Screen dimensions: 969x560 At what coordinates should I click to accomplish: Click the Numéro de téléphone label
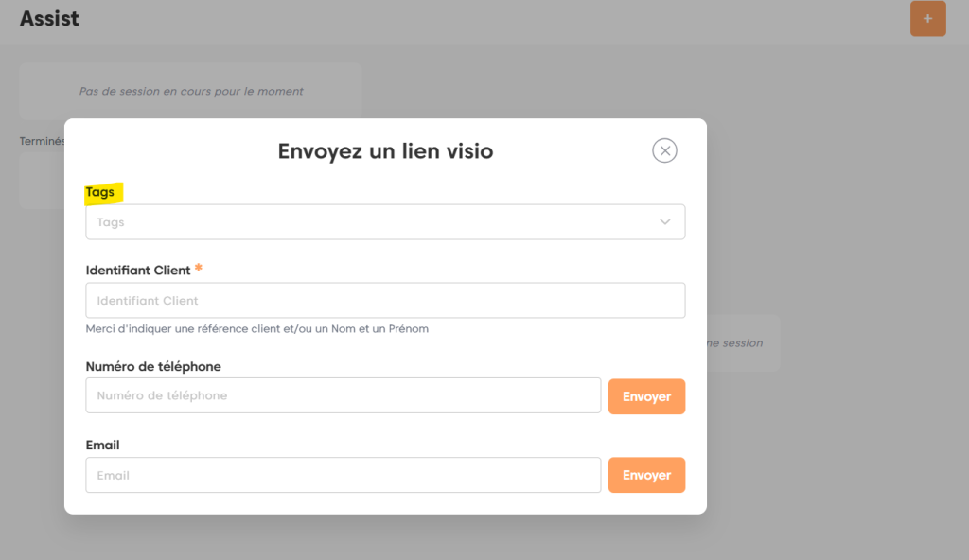point(153,367)
